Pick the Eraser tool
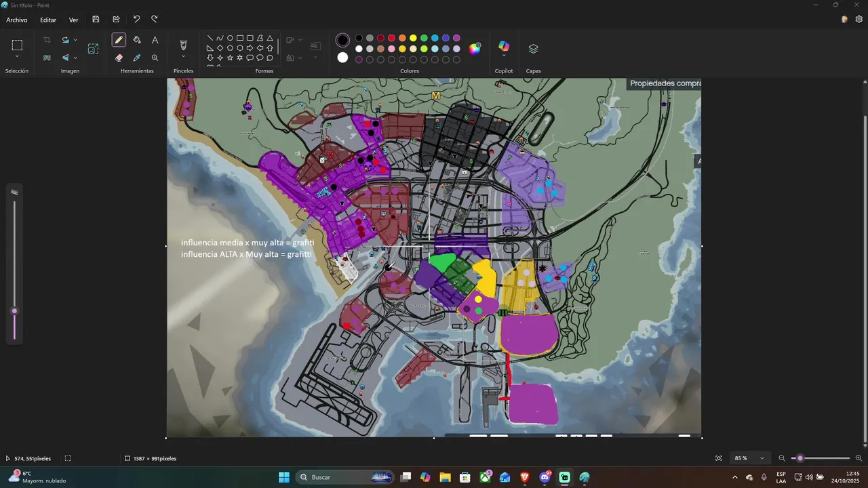 pos(119,58)
